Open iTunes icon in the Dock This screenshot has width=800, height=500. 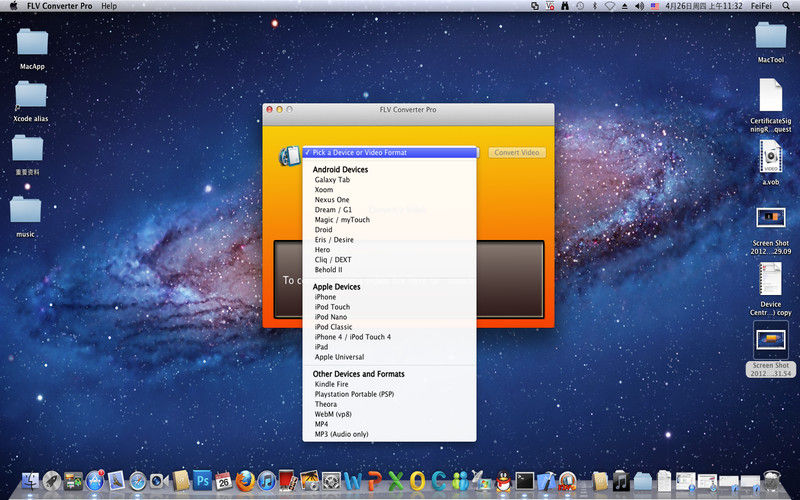pos(266,481)
